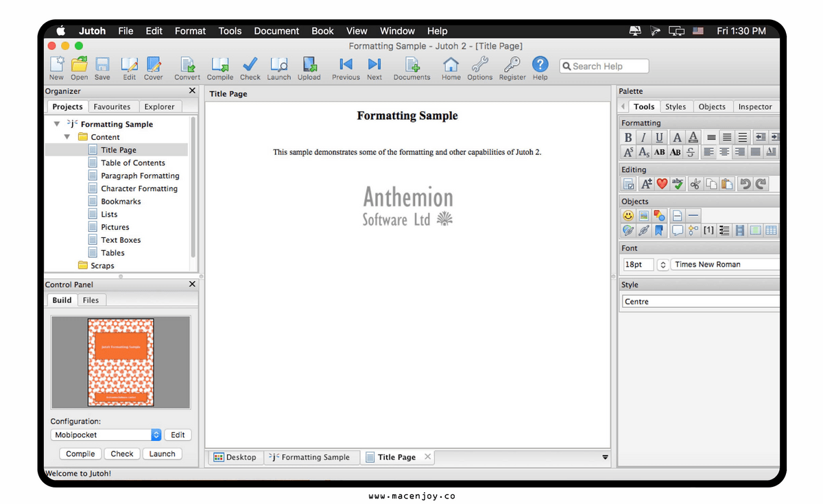Screen dimensions: 823x504
Task: Switch to the Explorer tab
Action: 159,107
